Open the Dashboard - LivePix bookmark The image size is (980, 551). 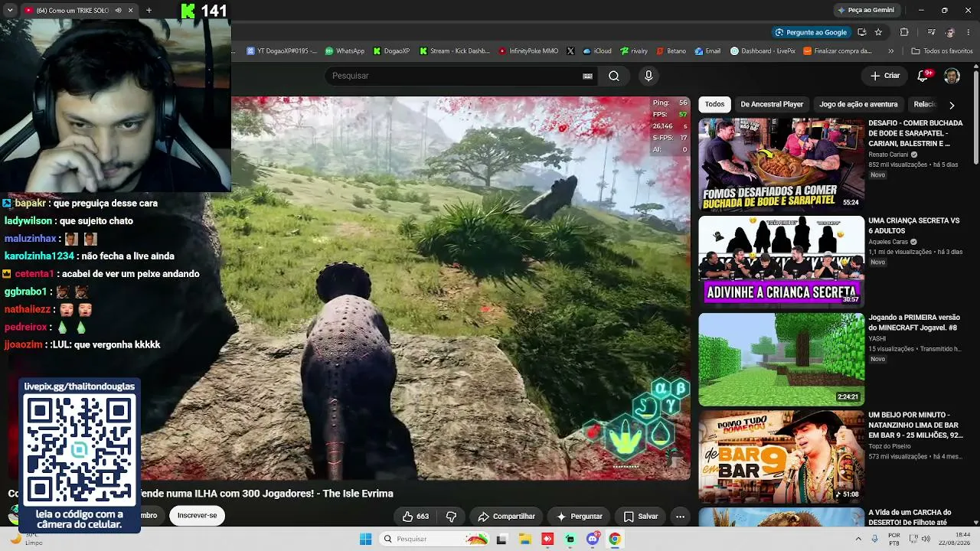(x=763, y=51)
